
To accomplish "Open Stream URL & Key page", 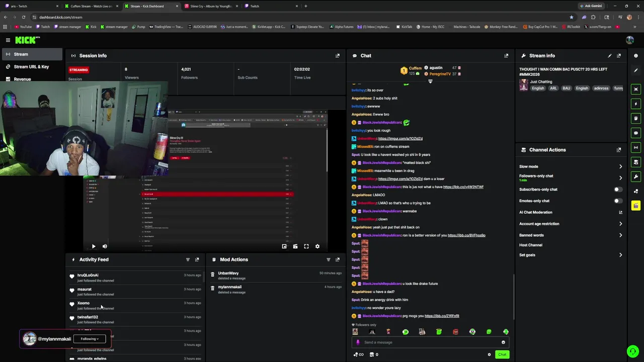I will (x=31, y=67).
